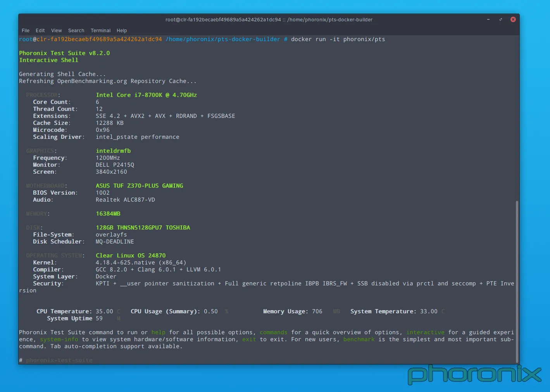The image size is (550, 392).
Task: Click 'Generating Shell Cache...' line
Action: 62,74
